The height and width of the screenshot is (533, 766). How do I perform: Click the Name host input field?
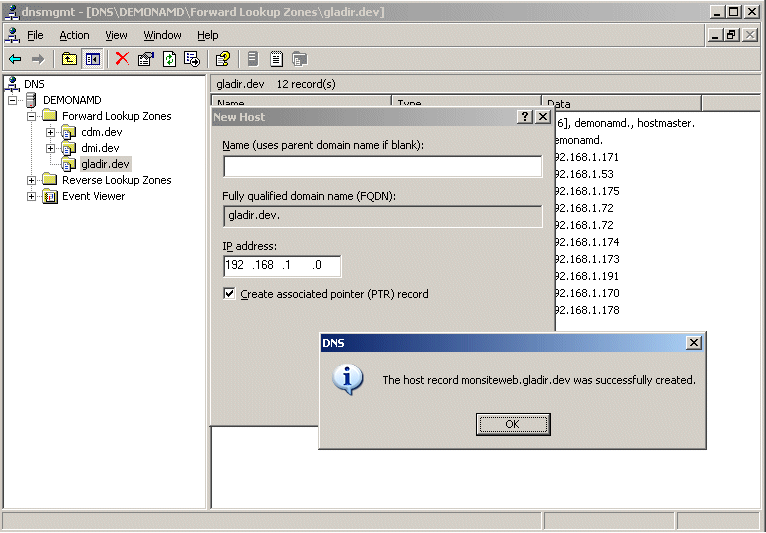point(383,166)
